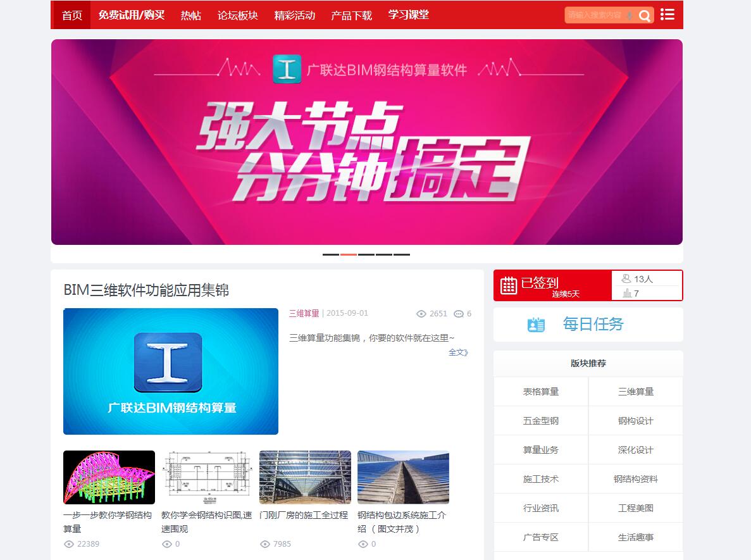Screen dimensions: 751x560
Task: Click the calendar sign-in icon
Action: click(508, 285)
